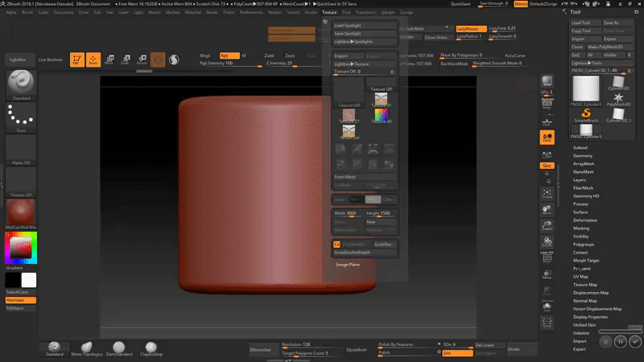The image size is (644, 362).
Task: Open the Alpha Off picker
Action: click(x=21, y=150)
